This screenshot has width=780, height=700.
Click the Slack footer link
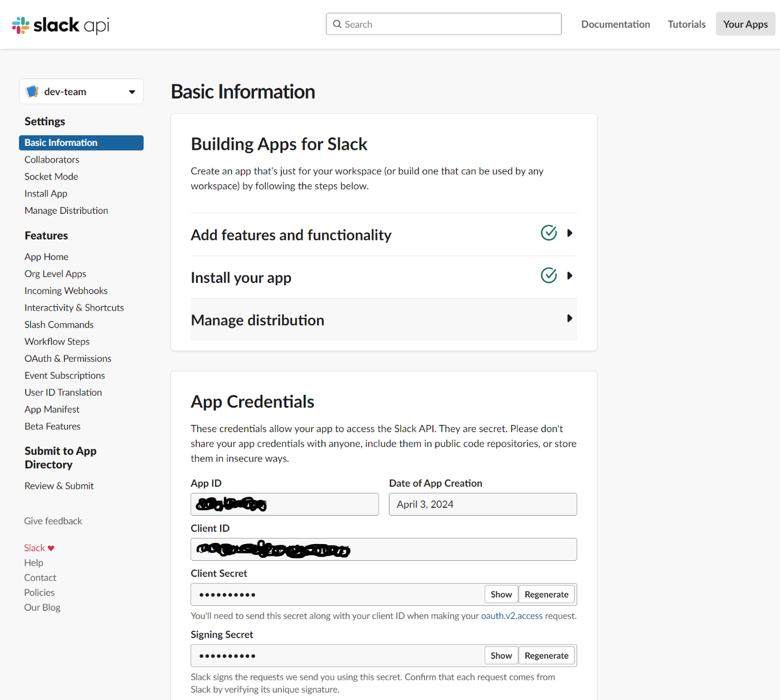[34, 548]
